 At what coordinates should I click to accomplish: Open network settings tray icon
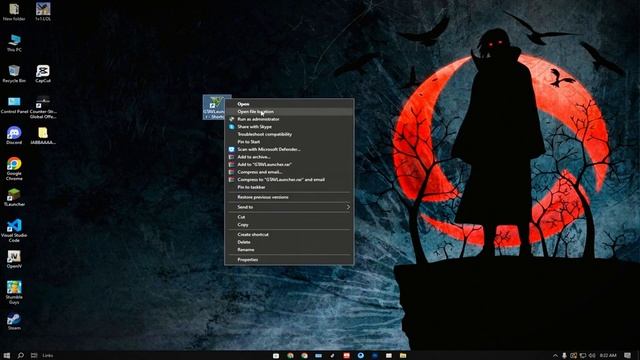click(583, 356)
